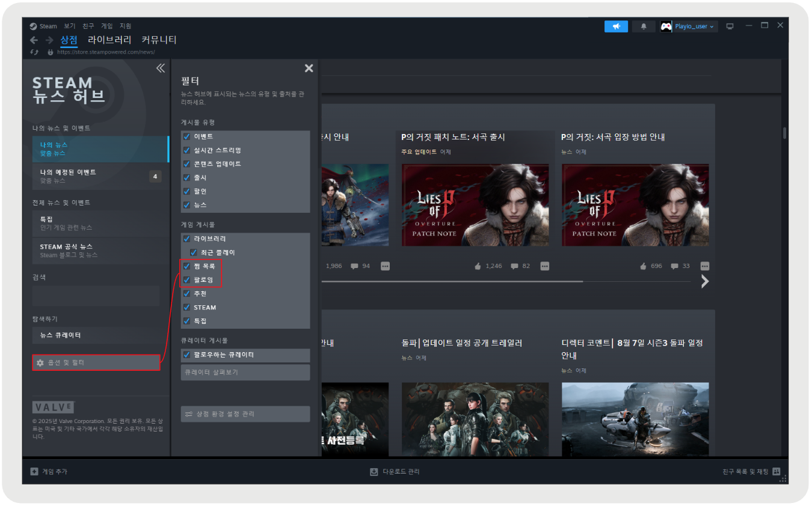Open the Steam menu
Viewport: 812px width, 506px height.
click(48, 26)
